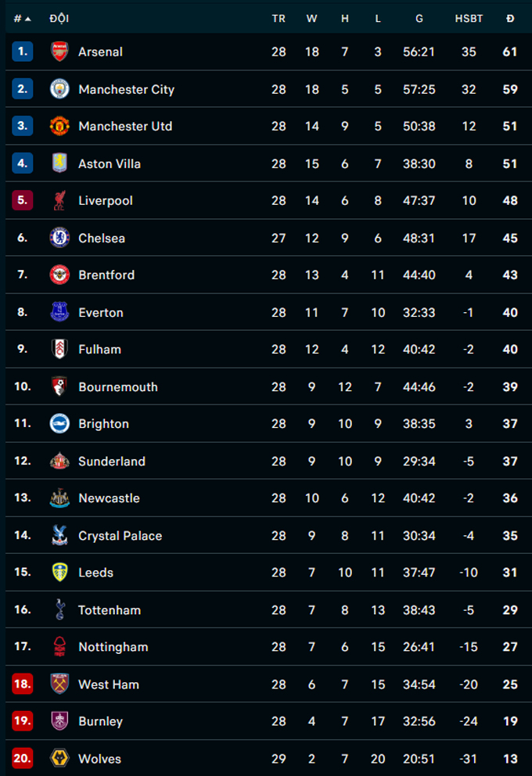This screenshot has width=532, height=776.
Task: Open the Manchester Utd team link
Action: pos(125,126)
